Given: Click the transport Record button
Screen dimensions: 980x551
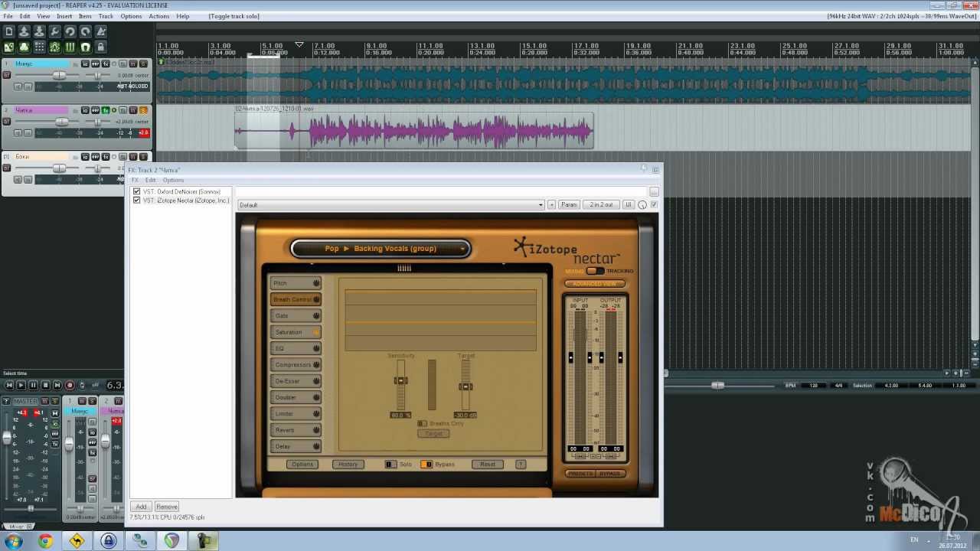Looking at the screenshot, I should (70, 385).
